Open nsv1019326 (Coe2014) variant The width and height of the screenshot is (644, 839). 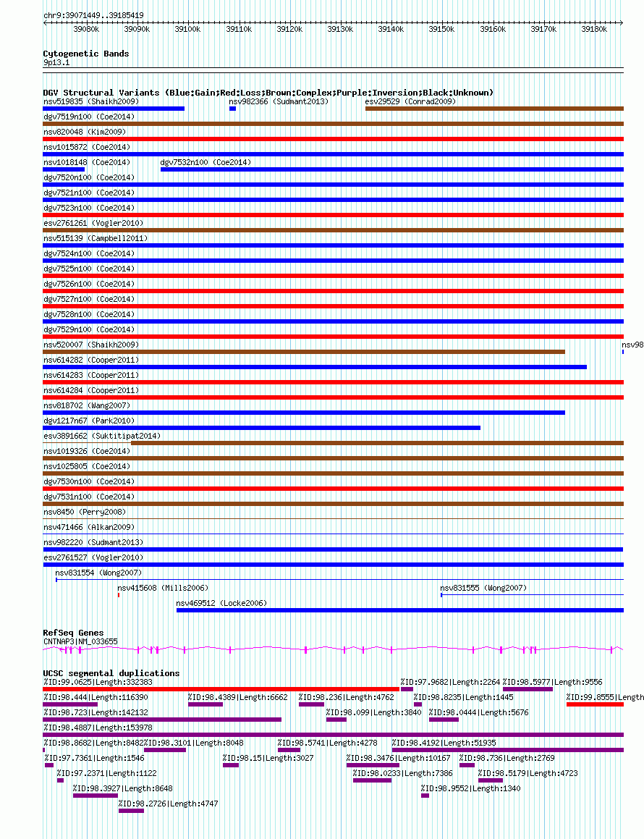(x=87, y=451)
